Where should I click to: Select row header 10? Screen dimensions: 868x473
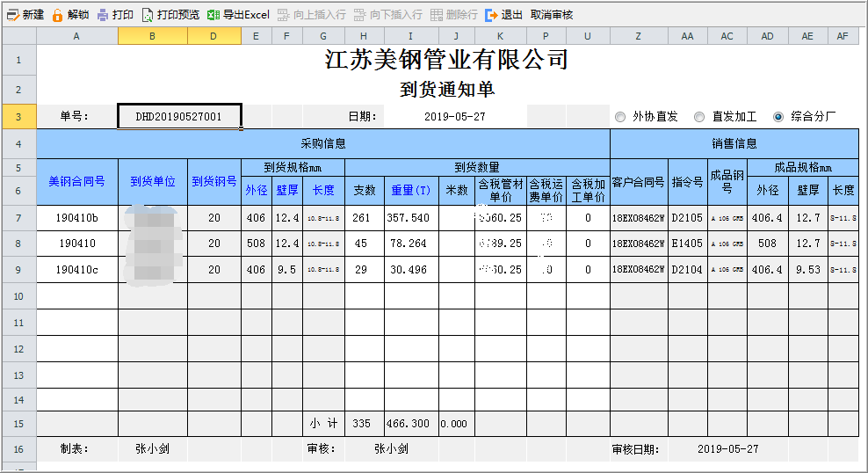tap(18, 296)
